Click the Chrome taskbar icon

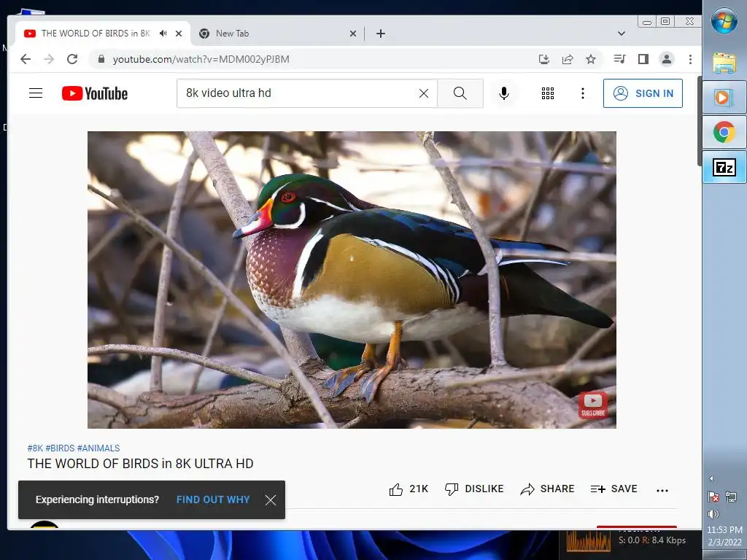[724, 131]
